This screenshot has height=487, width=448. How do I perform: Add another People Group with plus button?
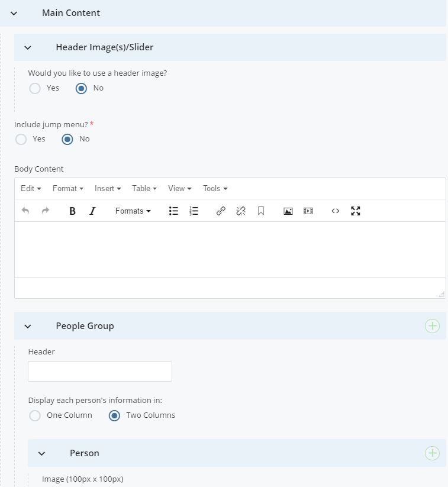pyautogui.click(x=432, y=326)
